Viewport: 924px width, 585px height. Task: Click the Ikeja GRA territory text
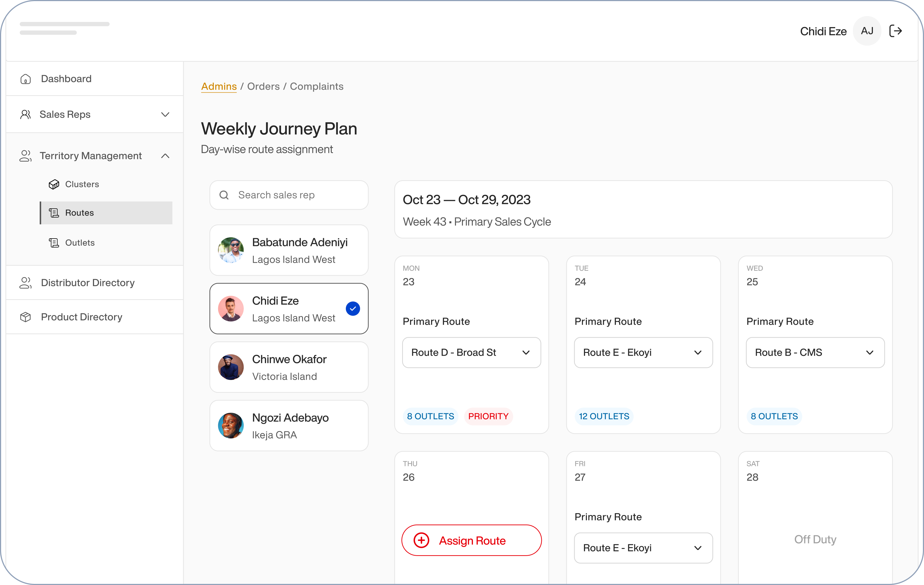(x=274, y=435)
